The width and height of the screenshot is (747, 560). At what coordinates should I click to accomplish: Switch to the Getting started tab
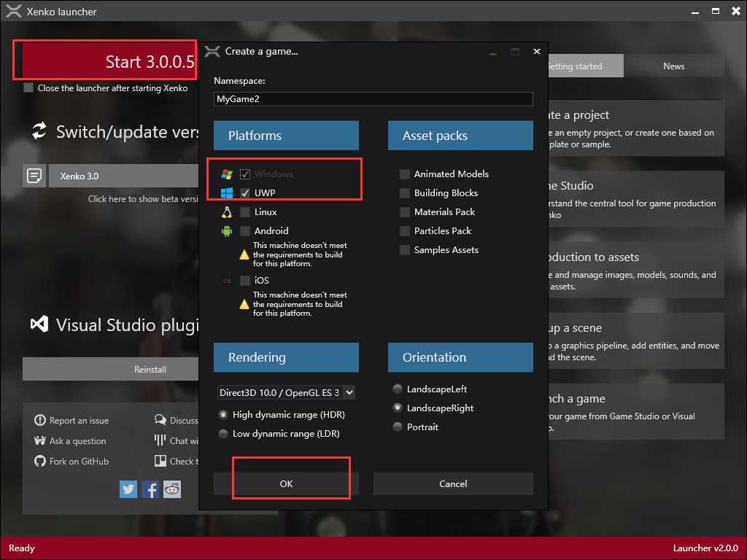(586, 66)
